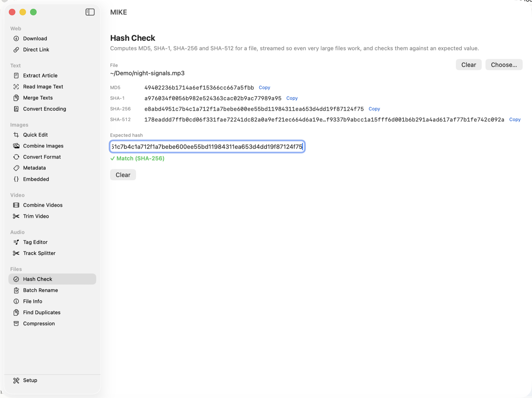Click the Merge Texts icon

pyautogui.click(x=16, y=98)
